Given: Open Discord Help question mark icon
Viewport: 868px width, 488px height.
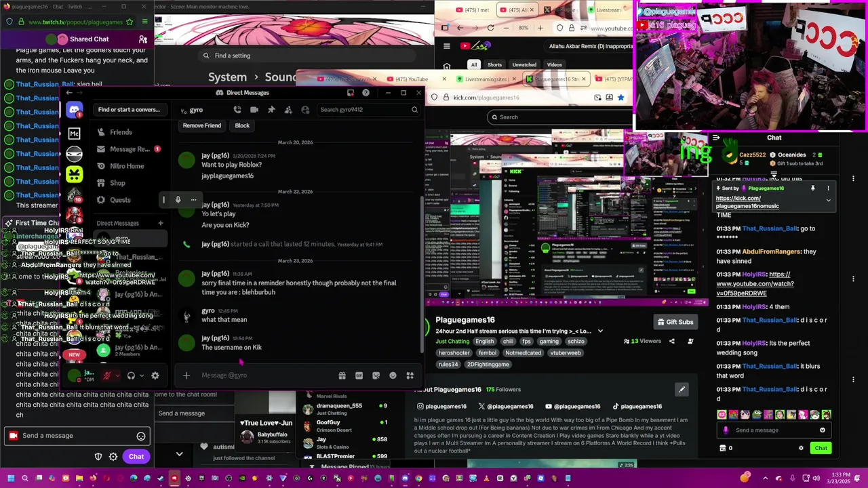Looking at the screenshot, I should pyautogui.click(x=366, y=93).
